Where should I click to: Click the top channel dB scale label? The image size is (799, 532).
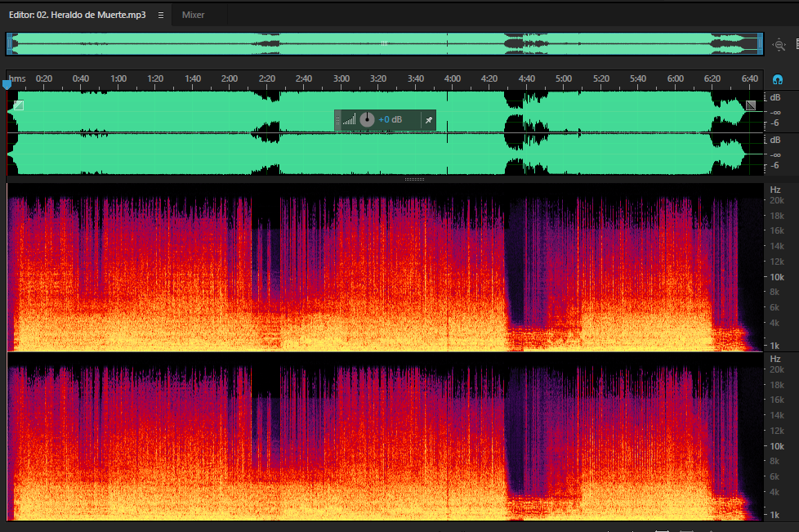[x=775, y=97]
